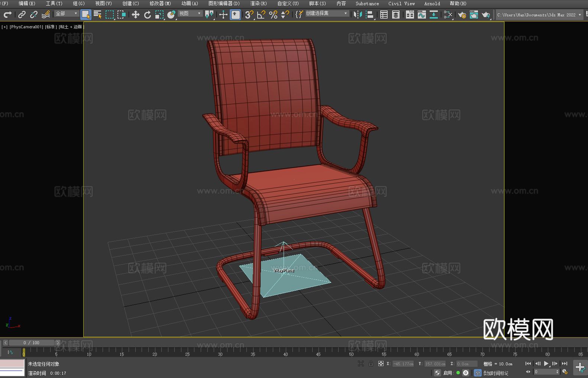Click the [PhysCamera001] viewport label
The height and width of the screenshot is (378, 588).
[x=26, y=27]
